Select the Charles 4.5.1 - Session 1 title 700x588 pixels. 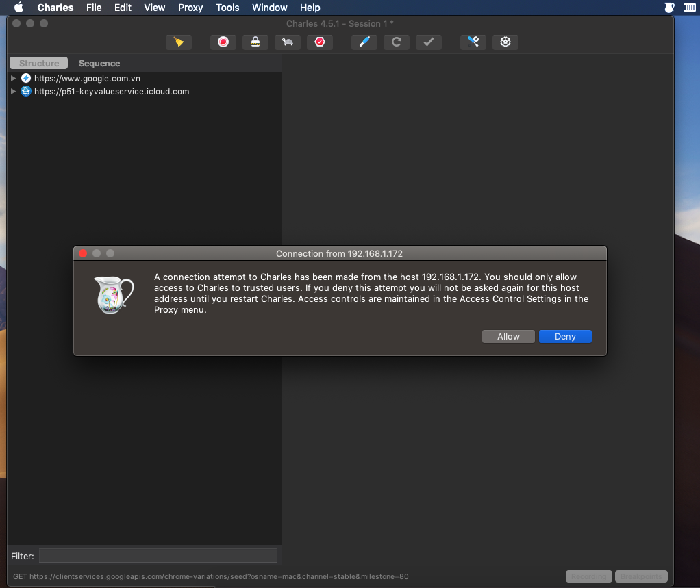(x=340, y=24)
